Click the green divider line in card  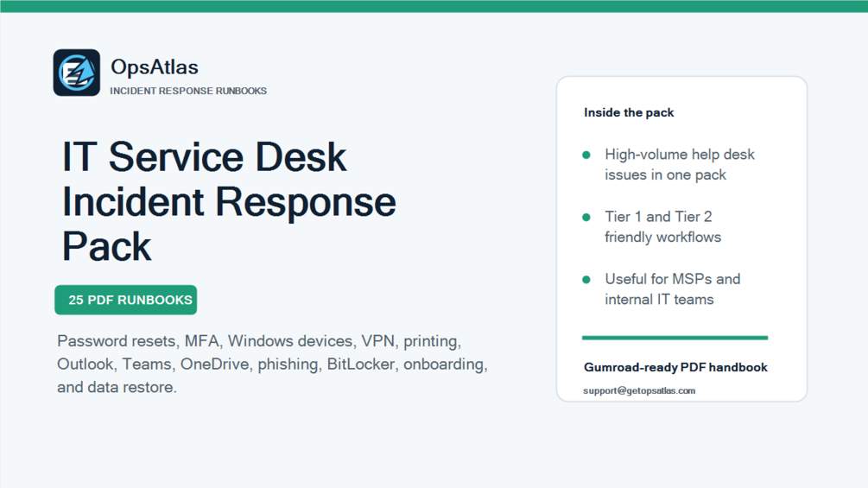click(675, 338)
